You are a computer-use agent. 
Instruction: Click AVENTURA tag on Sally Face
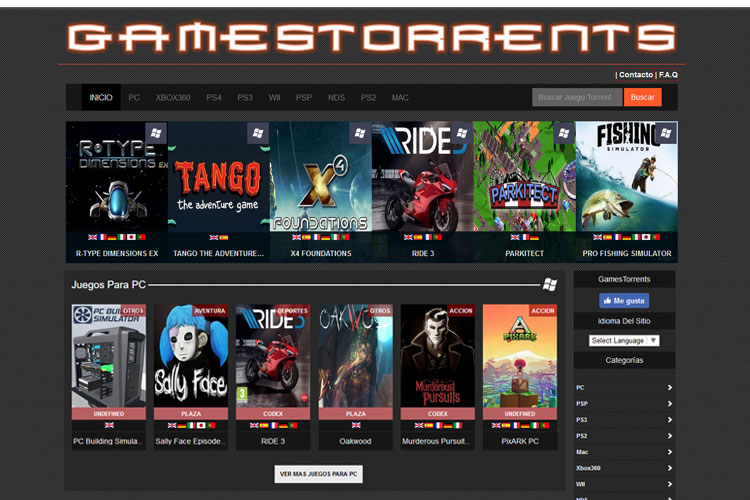(x=210, y=311)
